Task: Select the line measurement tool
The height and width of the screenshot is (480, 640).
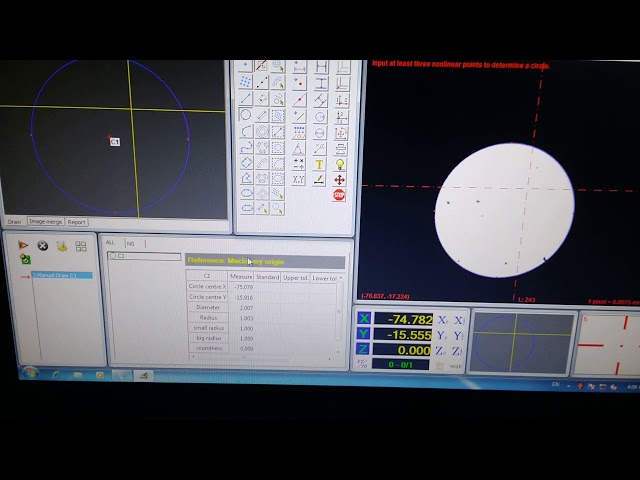Action: coord(246,99)
